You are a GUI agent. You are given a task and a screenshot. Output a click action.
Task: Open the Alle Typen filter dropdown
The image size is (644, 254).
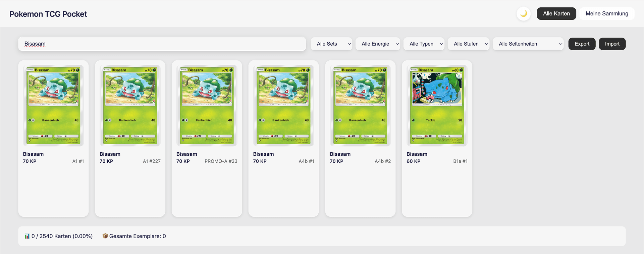[x=424, y=44]
